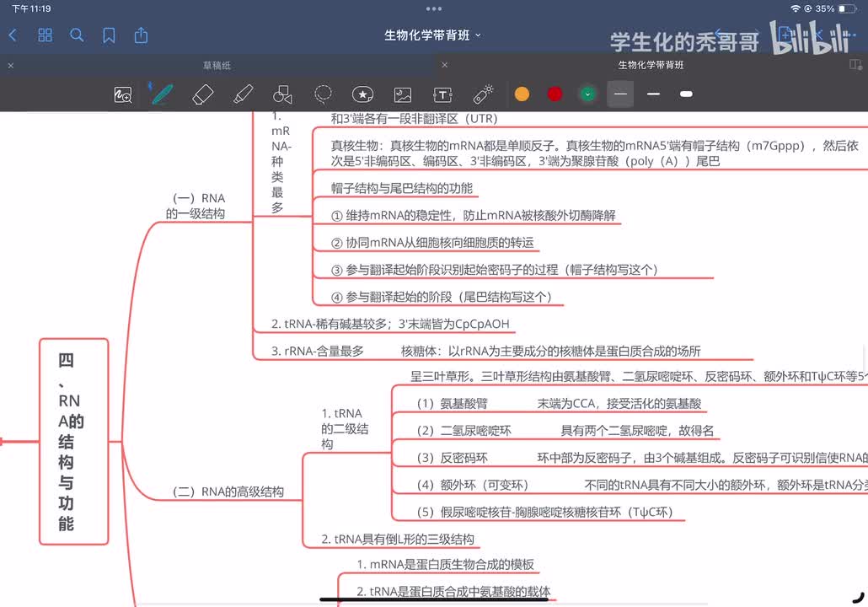Select the 四、RNA的结构与功能 root node
This screenshot has width=868, height=607.
[73, 442]
